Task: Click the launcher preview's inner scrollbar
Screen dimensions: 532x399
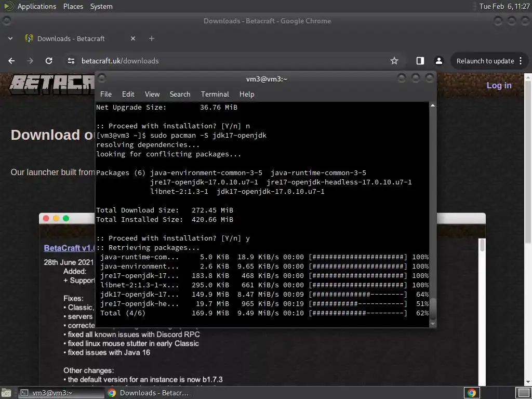Action: point(482,245)
